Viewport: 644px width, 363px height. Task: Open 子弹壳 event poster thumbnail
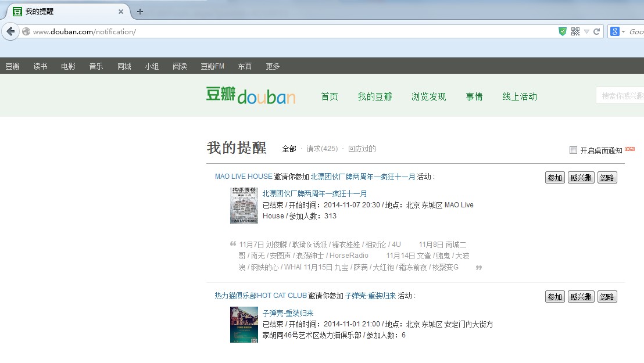click(244, 325)
